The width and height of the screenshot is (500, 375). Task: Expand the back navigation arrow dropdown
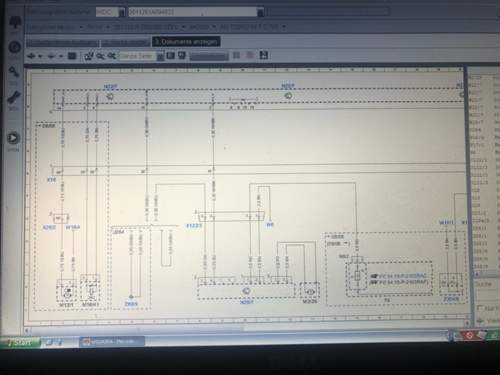(x=40, y=56)
